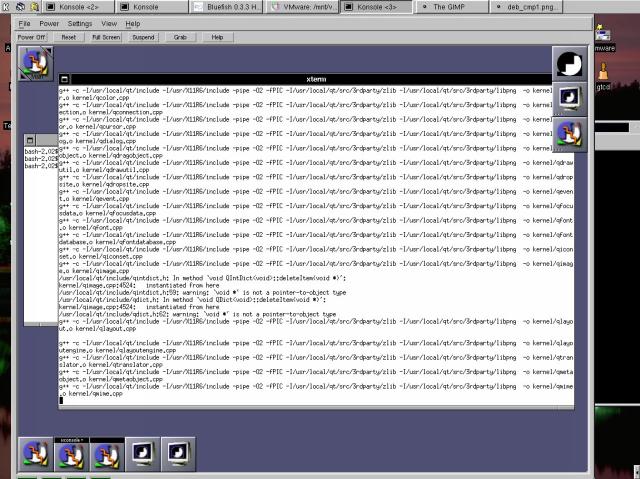Open the vmware desktop icon

click(x=603, y=38)
